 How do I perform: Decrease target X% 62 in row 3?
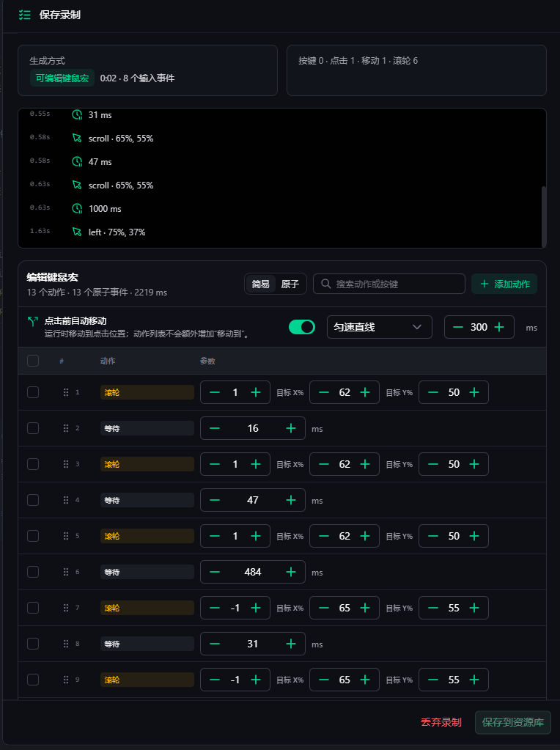(x=324, y=464)
